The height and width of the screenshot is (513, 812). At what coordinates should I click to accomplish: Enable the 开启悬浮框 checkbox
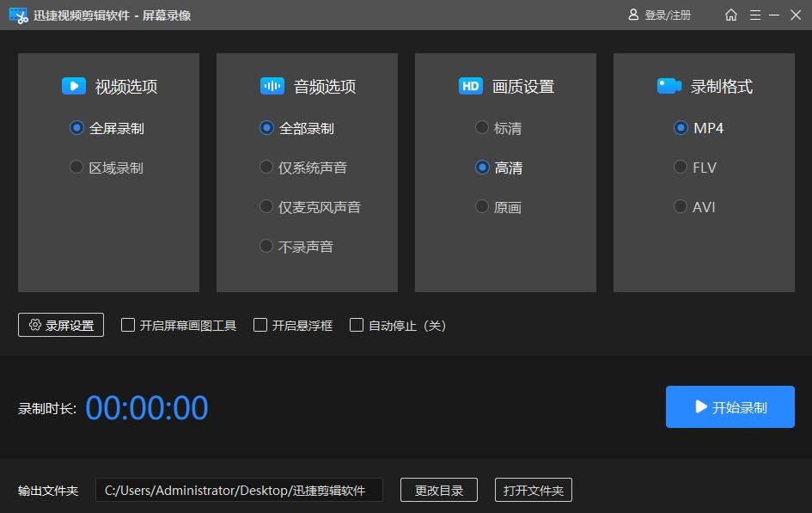pyautogui.click(x=260, y=325)
